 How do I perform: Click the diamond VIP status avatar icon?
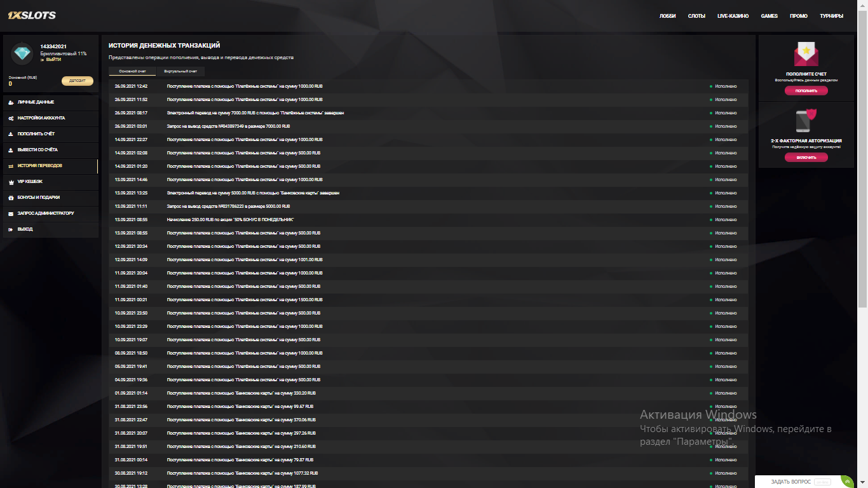pos(23,53)
